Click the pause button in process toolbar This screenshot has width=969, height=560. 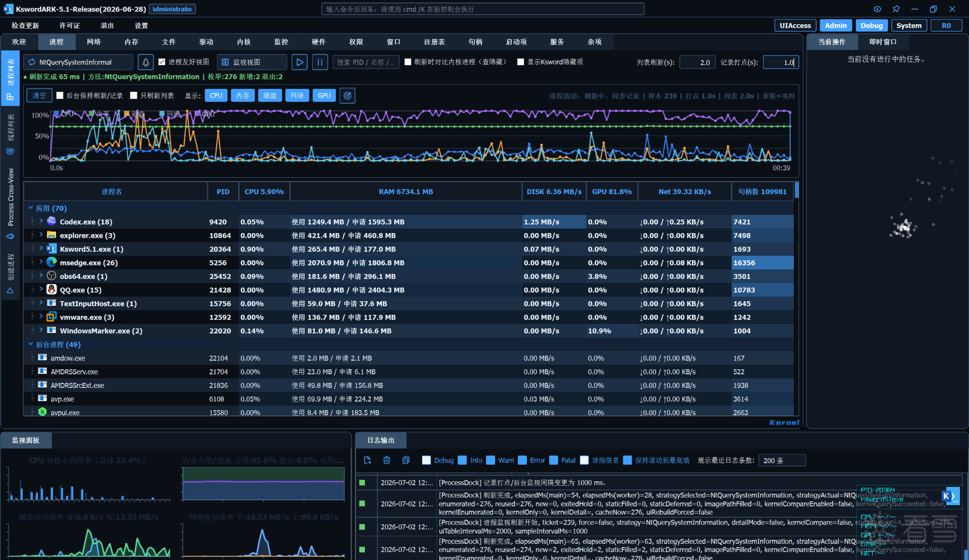(320, 62)
